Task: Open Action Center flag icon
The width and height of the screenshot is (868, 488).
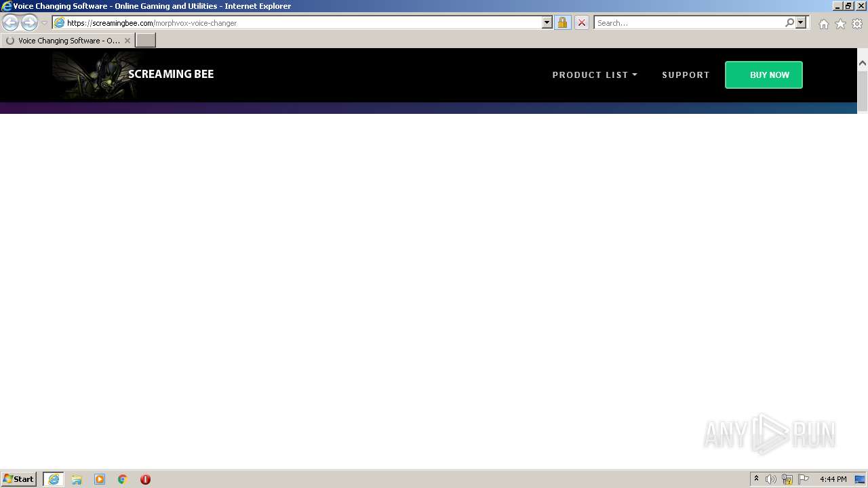Action: (x=804, y=479)
